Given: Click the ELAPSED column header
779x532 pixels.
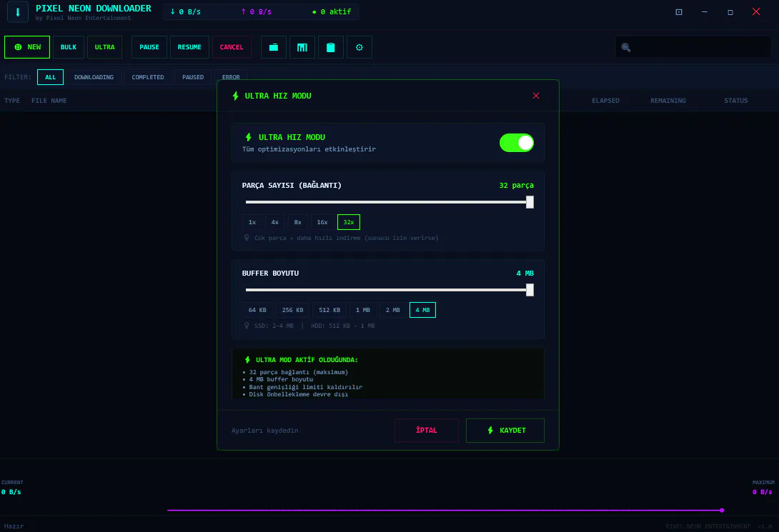Looking at the screenshot, I should tap(605, 101).
